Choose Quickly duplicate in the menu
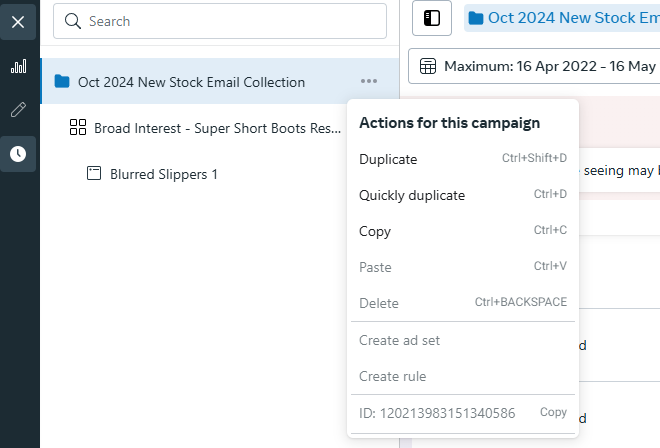660x448 pixels. [x=412, y=195]
